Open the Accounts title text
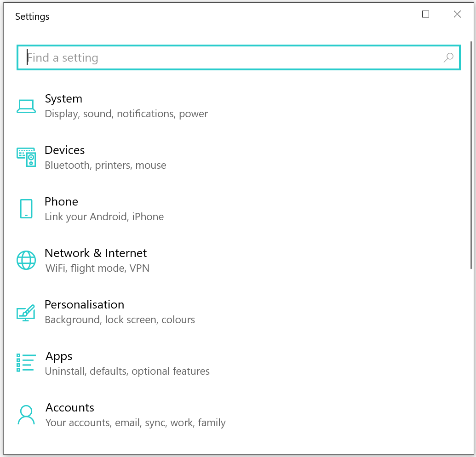Viewport: 476px width, 457px height. coord(70,408)
